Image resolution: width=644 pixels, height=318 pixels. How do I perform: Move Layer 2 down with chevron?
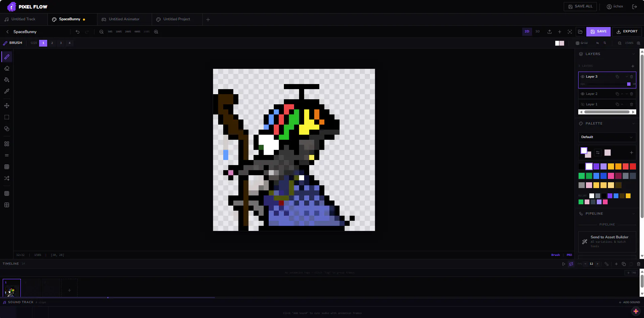pos(627,94)
